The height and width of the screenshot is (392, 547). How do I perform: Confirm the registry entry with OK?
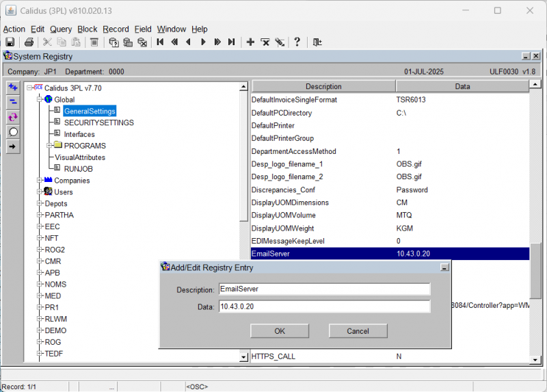(x=280, y=331)
